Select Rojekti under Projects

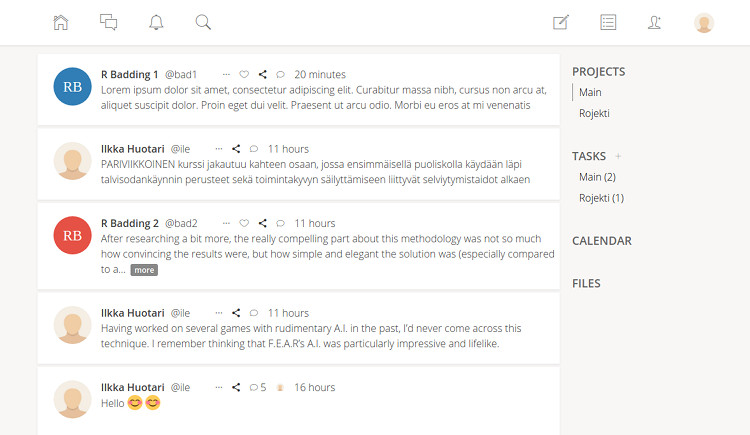coord(594,113)
